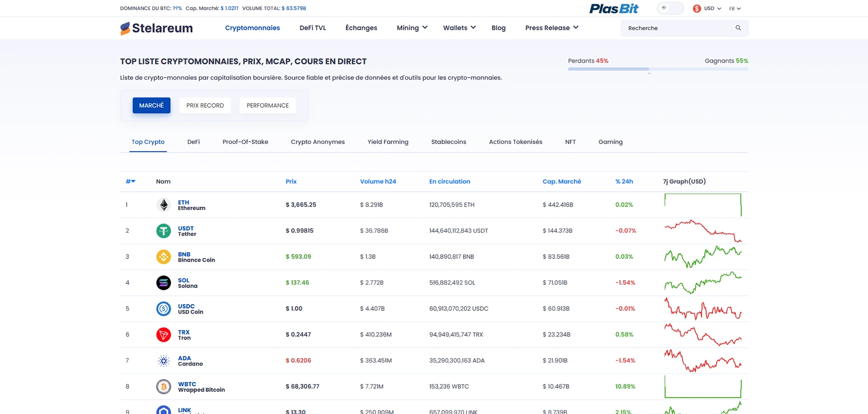
Task: Click the Solana coin icon
Action: pyautogui.click(x=163, y=282)
